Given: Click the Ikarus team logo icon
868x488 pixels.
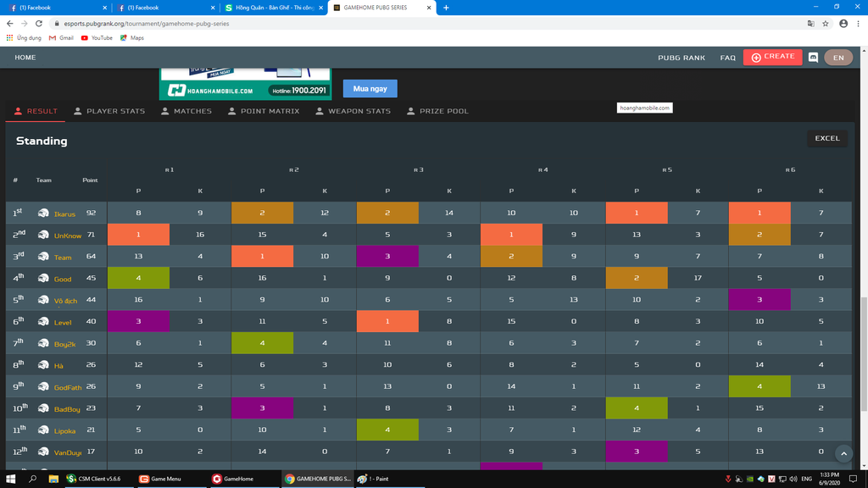Looking at the screenshot, I should point(43,213).
